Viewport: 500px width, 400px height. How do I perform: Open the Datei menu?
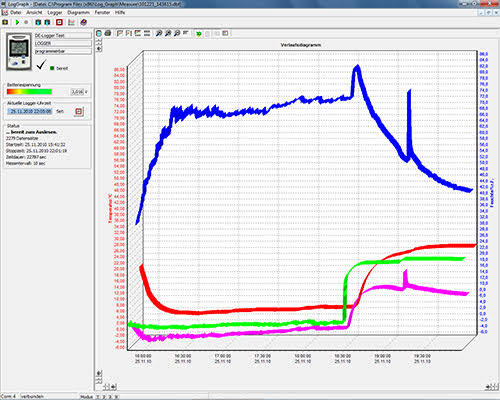click(x=16, y=12)
